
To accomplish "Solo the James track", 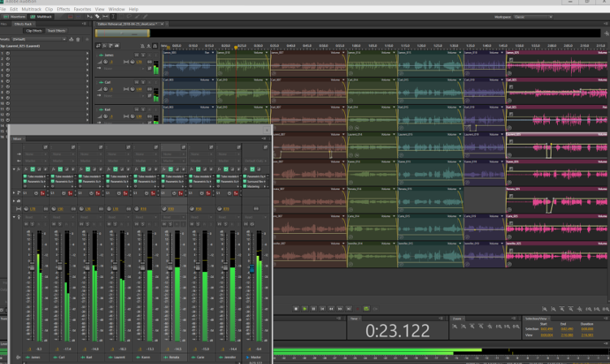I will coord(143,55).
